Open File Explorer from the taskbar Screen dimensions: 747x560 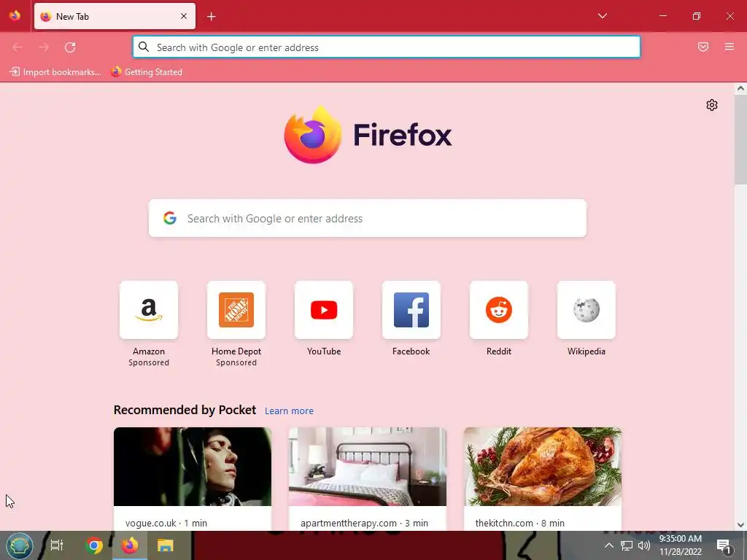tap(166, 545)
